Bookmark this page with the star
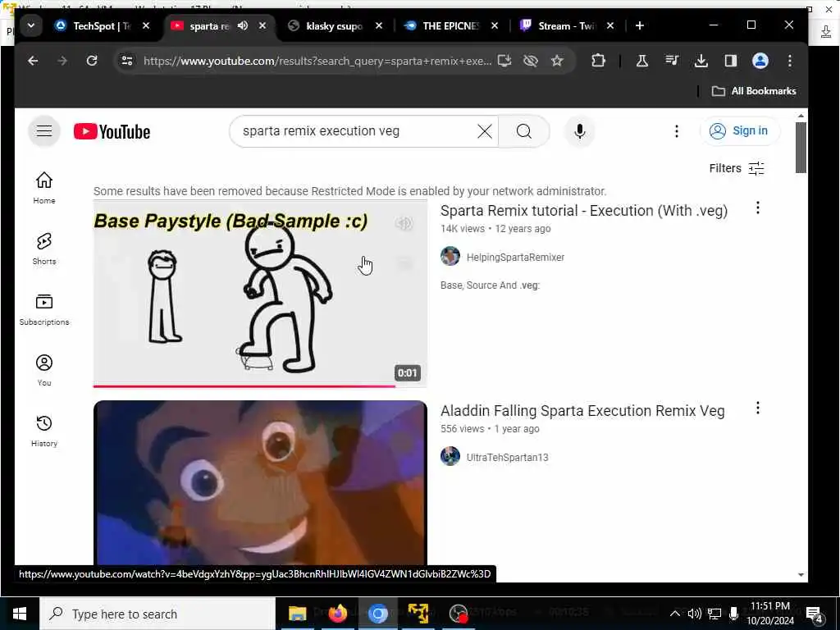Viewport: 840px width, 630px height. (x=557, y=61)
